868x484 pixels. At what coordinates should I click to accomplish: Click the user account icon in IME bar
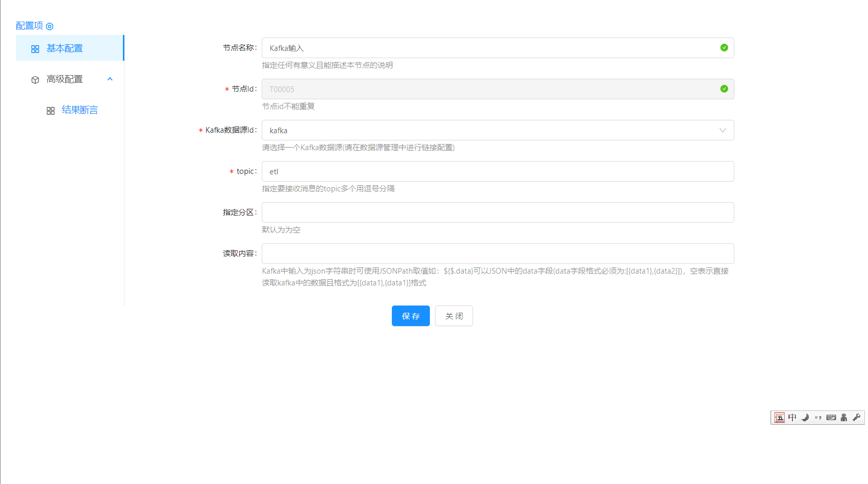pyautogui.click(x=844, y=418)
